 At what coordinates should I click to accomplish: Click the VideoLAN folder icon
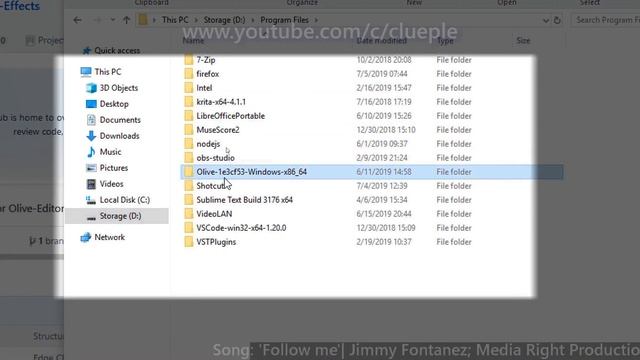189,214
